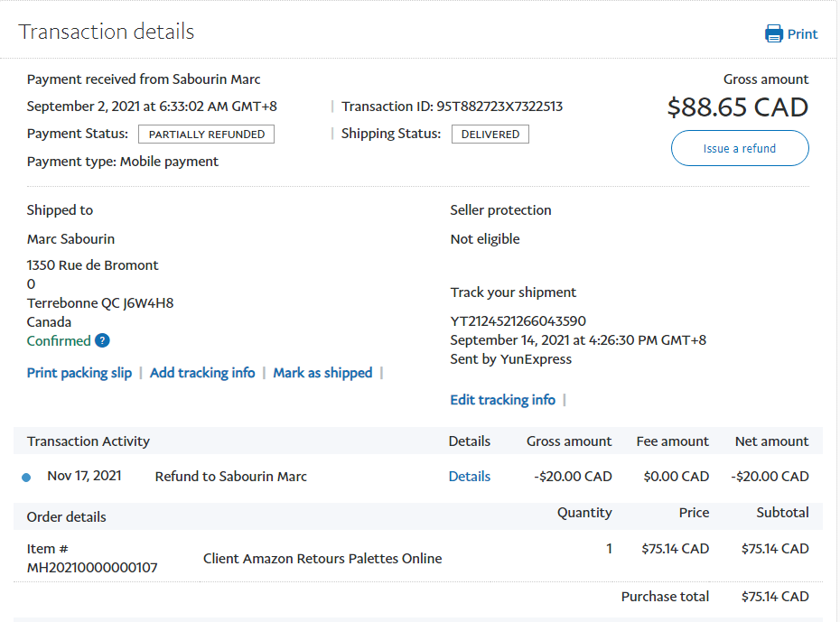The width and height of the screenshot is (840, 622).
Task: Click the Transaction Activity header
Action: tap(89, 441)
